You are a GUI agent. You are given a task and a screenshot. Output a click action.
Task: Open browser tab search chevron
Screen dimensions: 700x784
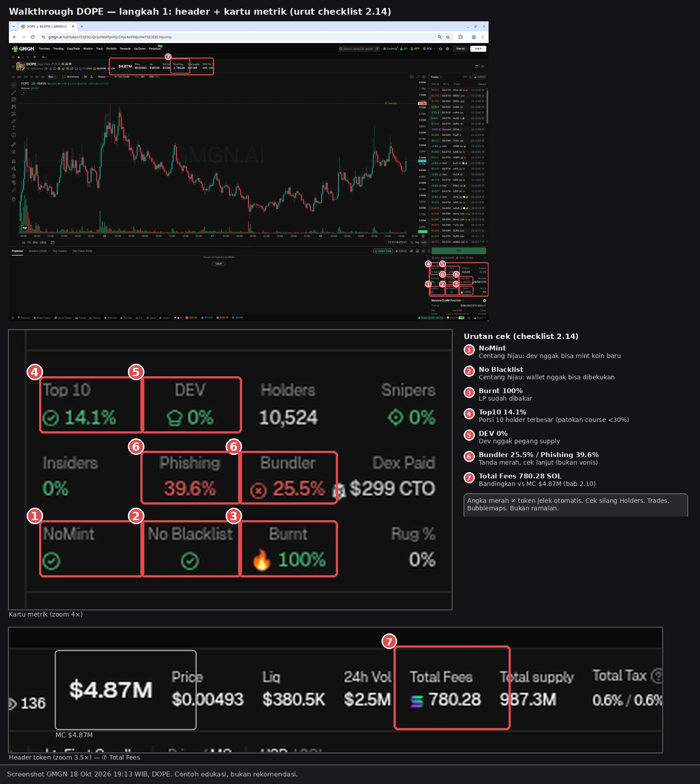[14, 27]
